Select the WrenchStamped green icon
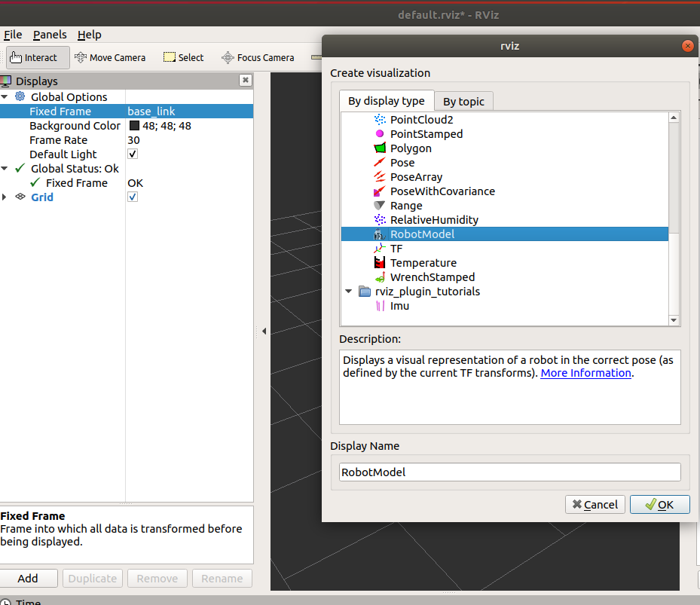The image size is (700, 605). pyautogui.click(x=380, y=277)
